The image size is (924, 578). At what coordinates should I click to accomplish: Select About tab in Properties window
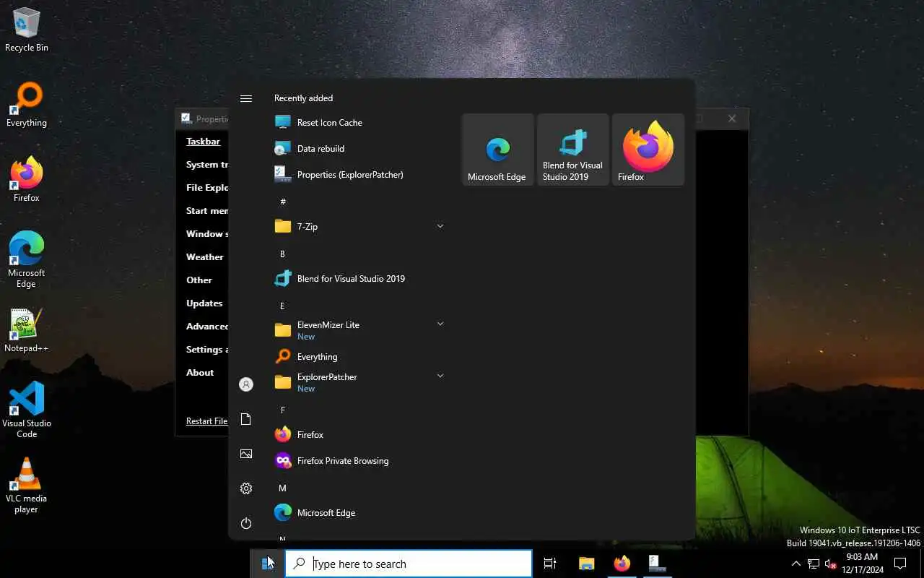point(200,373)
